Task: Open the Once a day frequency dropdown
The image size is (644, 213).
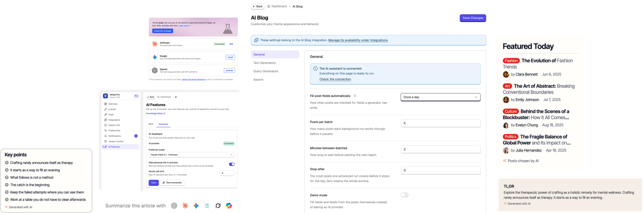Action: [x=440, y=97]
